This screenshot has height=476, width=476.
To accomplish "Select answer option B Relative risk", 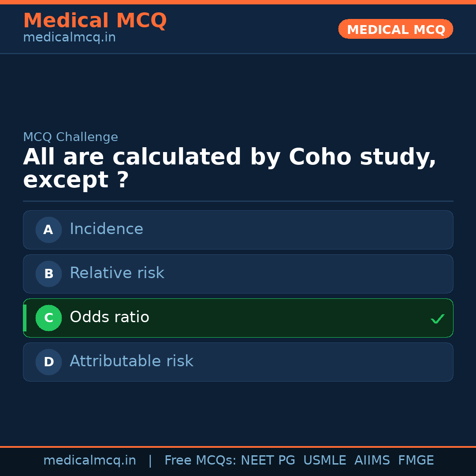I will tap(238, 274).
